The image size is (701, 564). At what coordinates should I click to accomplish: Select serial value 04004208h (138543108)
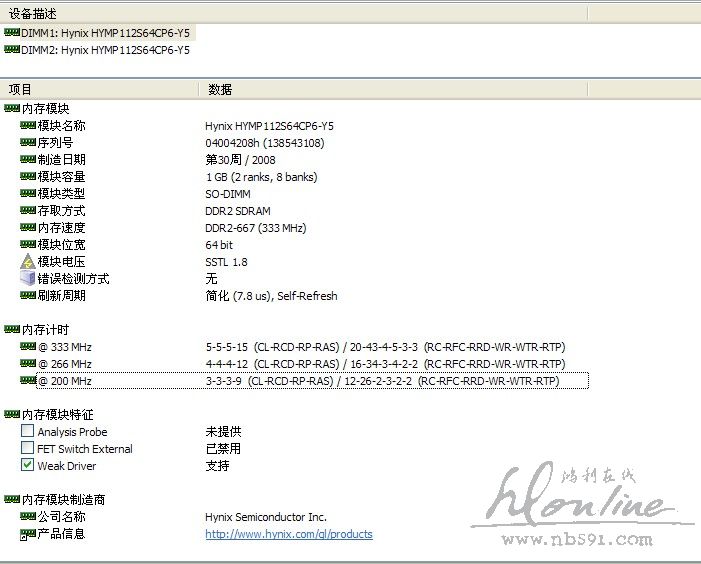click(x=265, y=143)
